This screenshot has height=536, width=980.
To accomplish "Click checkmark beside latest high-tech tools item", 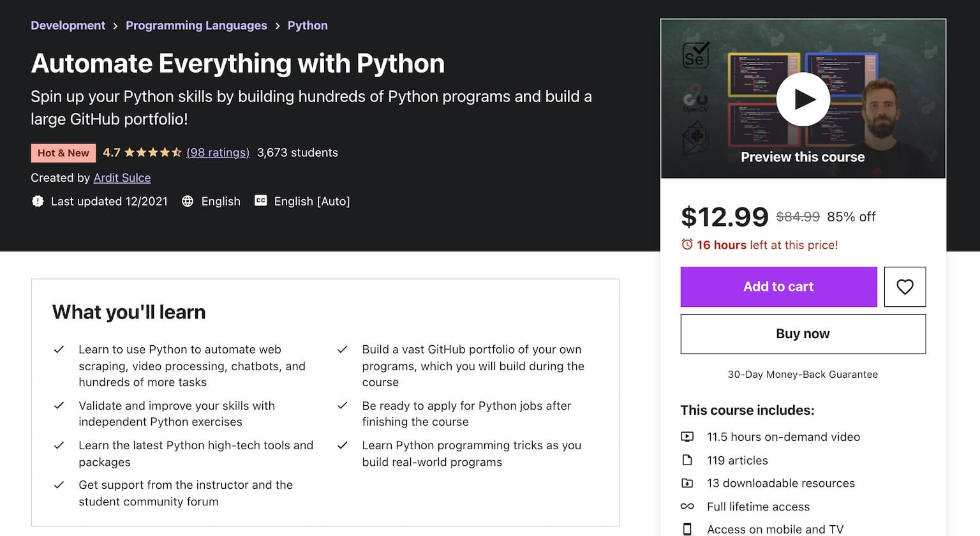I will (x=59, y=445).
